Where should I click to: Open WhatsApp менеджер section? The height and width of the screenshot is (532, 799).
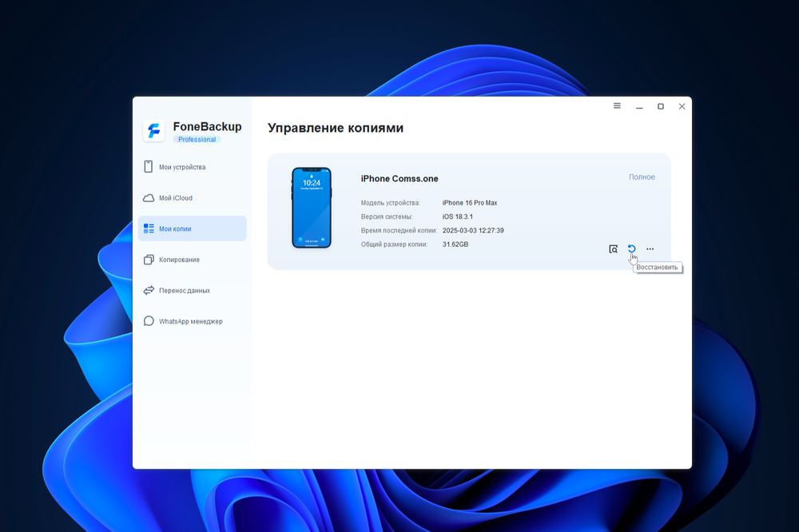[192, 321]
